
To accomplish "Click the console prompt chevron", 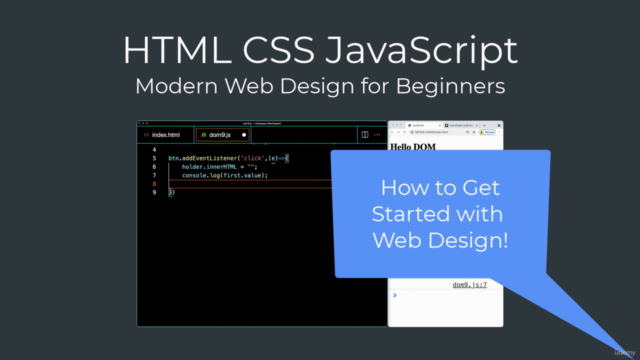I will pos(395,295).
